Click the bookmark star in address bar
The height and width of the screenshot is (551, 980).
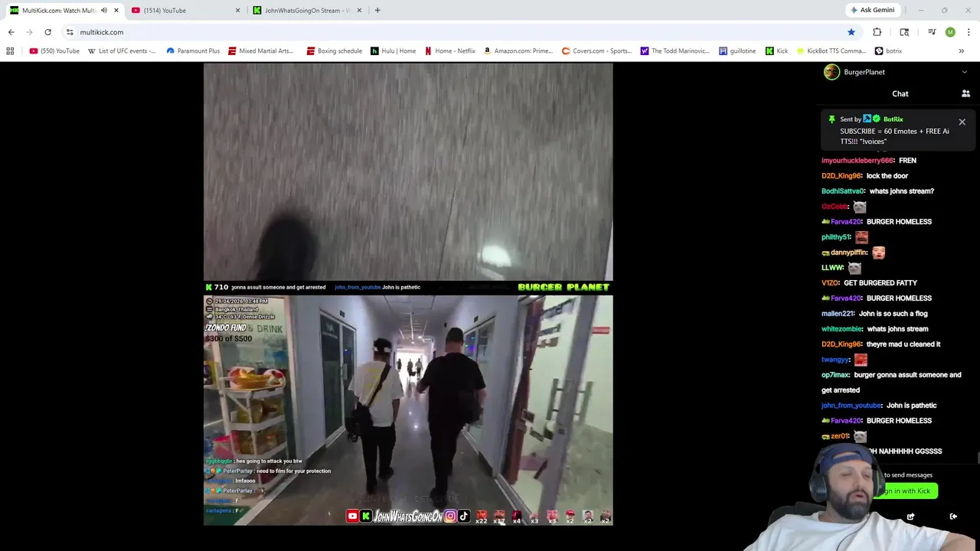pos(851,32)
